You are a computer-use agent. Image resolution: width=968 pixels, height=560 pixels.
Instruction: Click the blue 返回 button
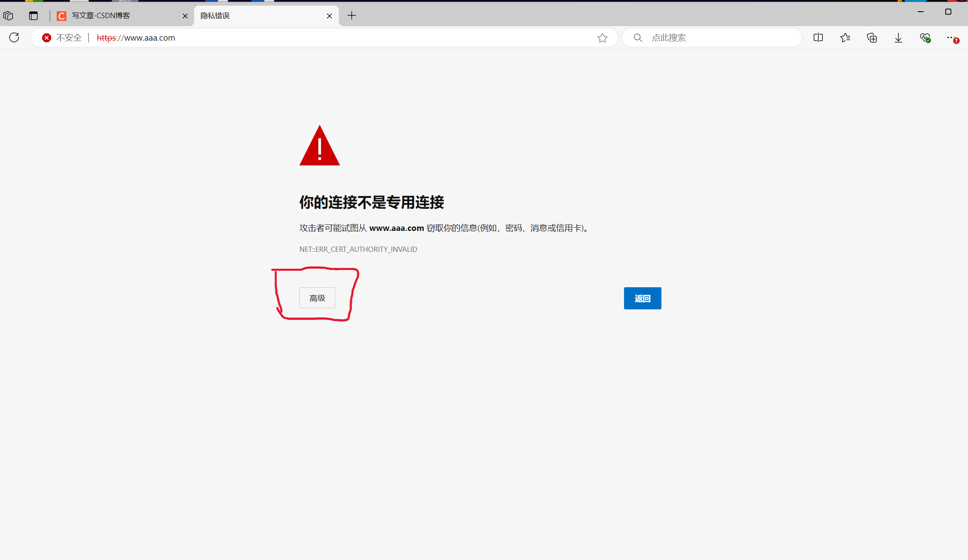pyautogui.click(x=642, y=298)
